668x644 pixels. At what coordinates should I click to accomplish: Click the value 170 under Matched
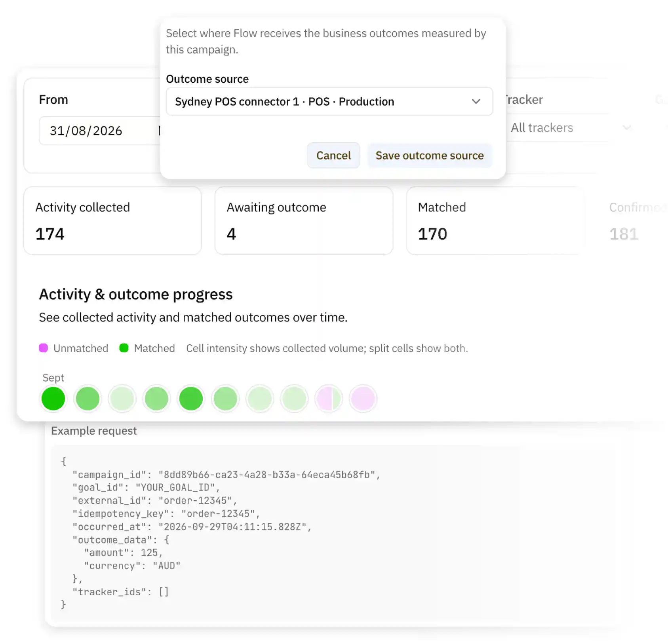pos(432,234)
